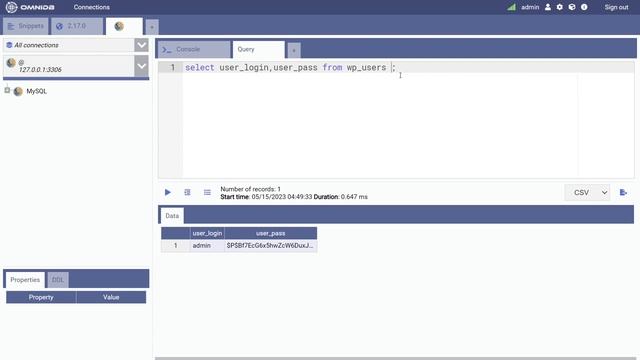
Task: Switch to the Snippets tab
Action: click(26, 26)
